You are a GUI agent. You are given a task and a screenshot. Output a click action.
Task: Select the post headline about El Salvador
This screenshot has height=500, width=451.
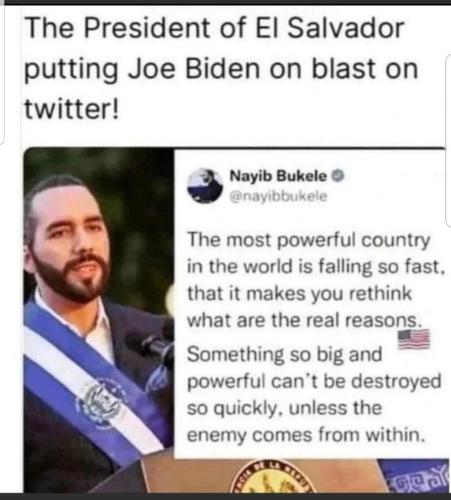(221, 69)
